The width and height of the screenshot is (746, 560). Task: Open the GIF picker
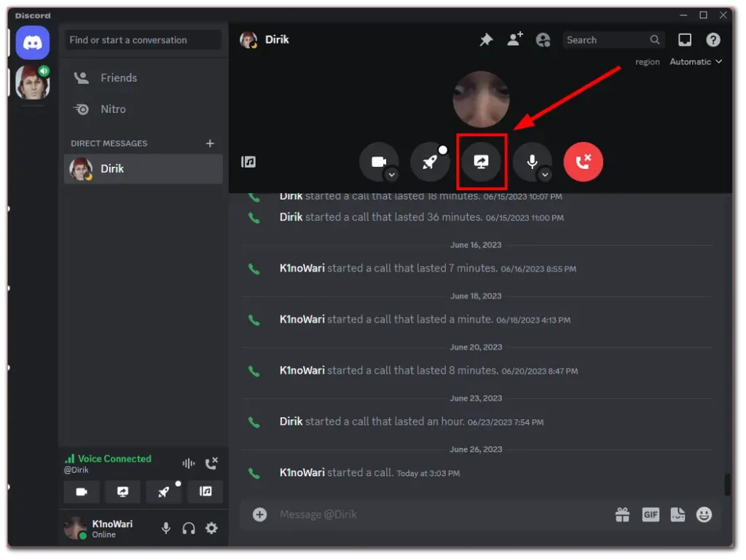click(651, 514)
